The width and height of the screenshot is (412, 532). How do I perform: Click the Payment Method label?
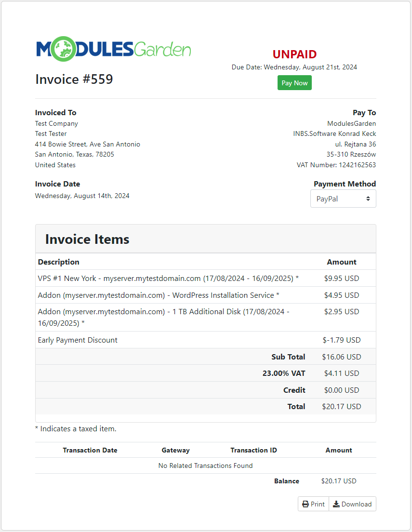click(x=345, y=184)
